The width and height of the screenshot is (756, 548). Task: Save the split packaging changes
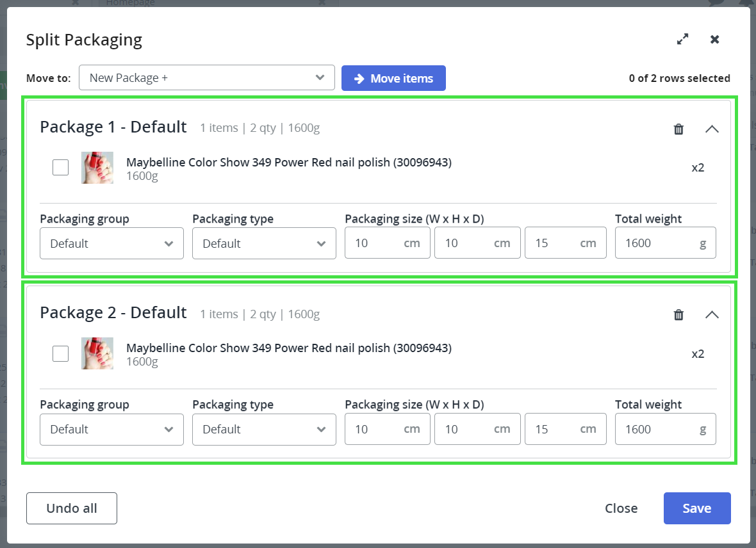pyautogui.click(x=696, y=508)
